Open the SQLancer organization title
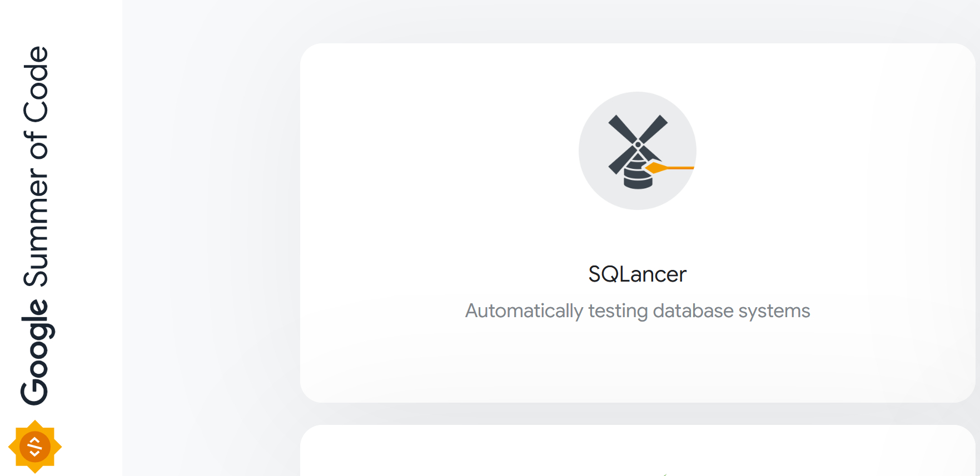This screenshot has width=980, height=476. pos(637,274)
